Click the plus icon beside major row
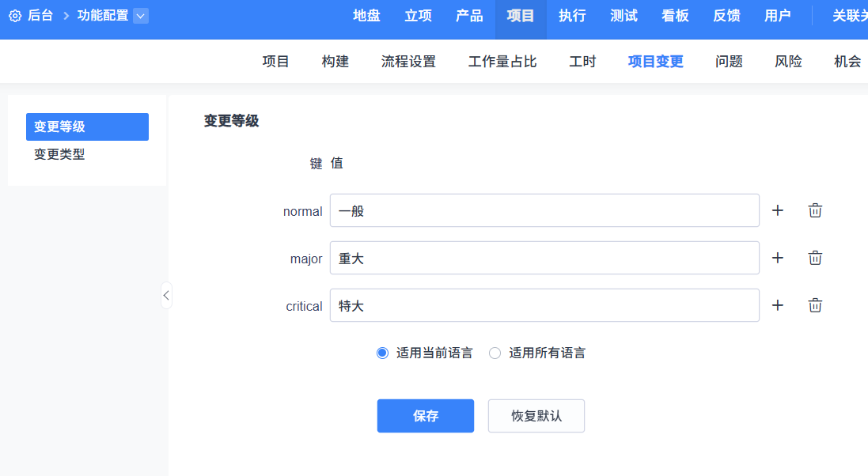The height and width of the screenshot is (476, 868). pyautogui.click(x=778, y=258)
